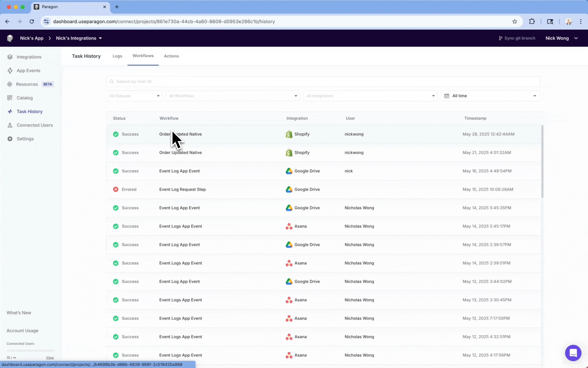
Task: Expand Nick's Integrations project dropdown
Action: tap(79, 38)
